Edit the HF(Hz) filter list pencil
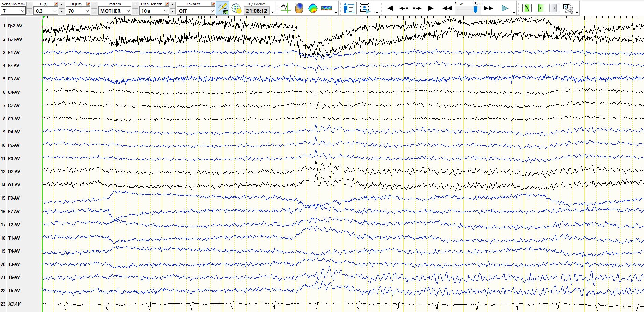This screenshot has height=312, width=644. 88,4
